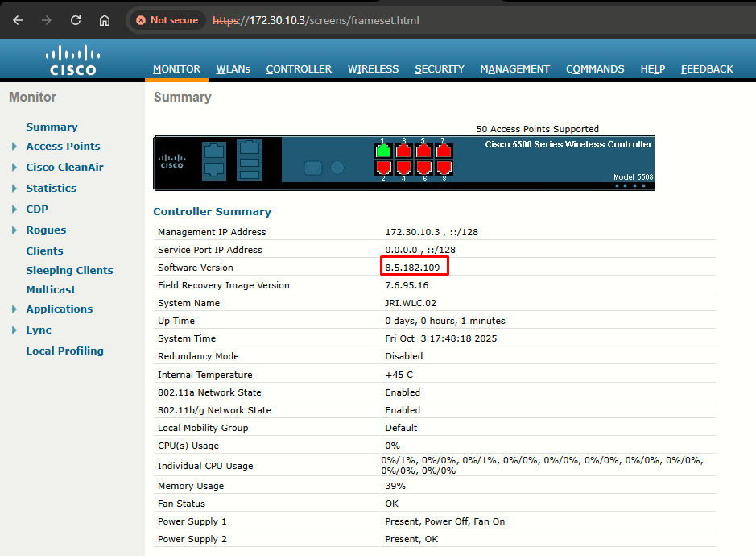Open the SECURITY menu tab
The image size is (756, 556).
point(440,69)
